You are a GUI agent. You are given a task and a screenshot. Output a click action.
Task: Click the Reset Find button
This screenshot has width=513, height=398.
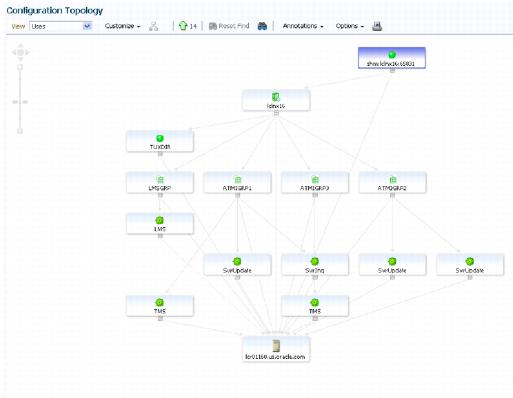(229, 26)
